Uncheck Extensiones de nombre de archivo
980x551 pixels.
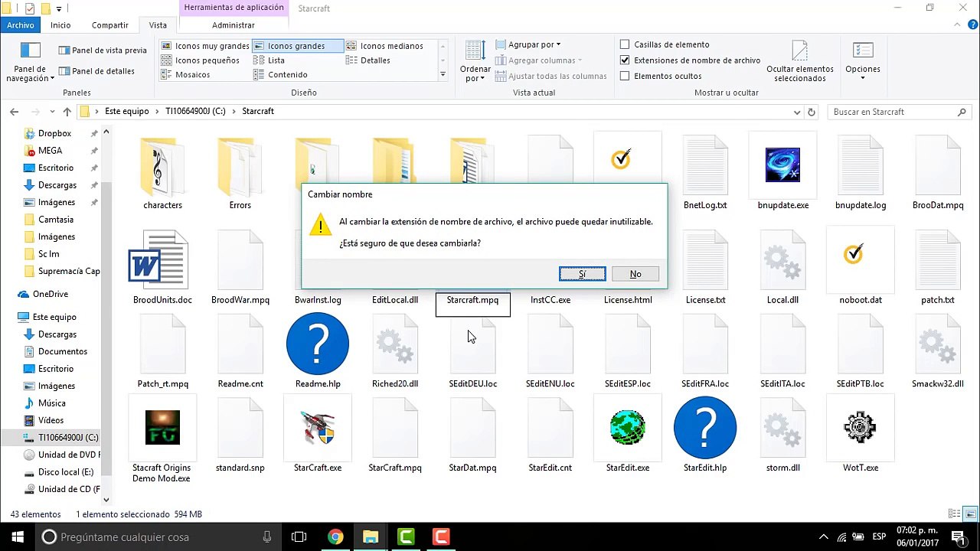625,60
